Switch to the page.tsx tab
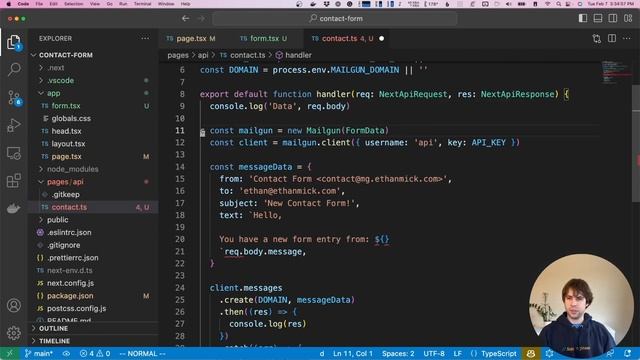Viewport: 640px width, 360px height. [x=191, y=38]
